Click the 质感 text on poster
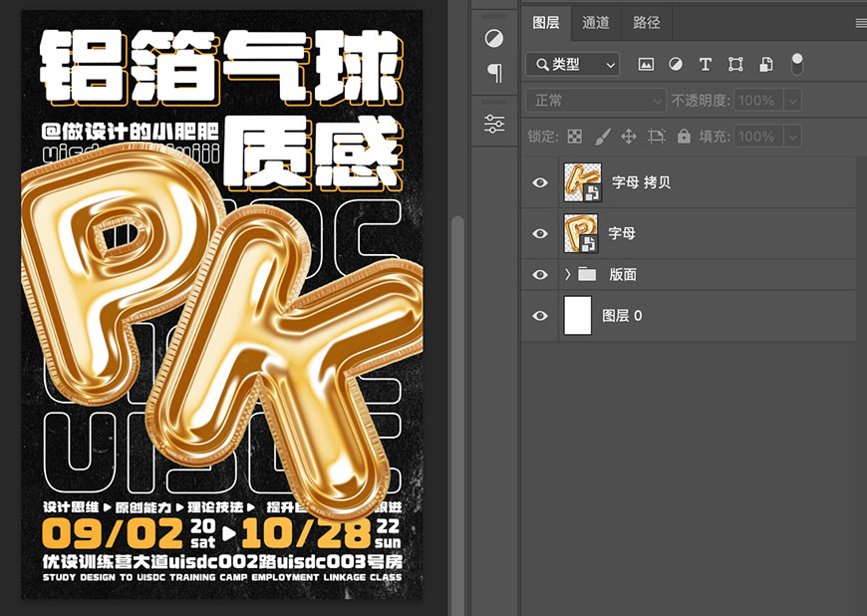 click(314, 153)
